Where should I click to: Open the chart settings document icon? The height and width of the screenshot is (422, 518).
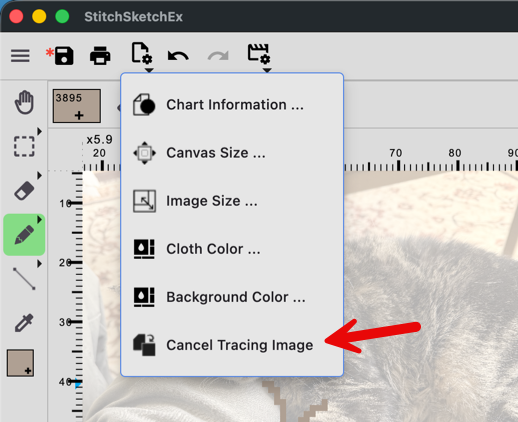(x=142, y=53)
